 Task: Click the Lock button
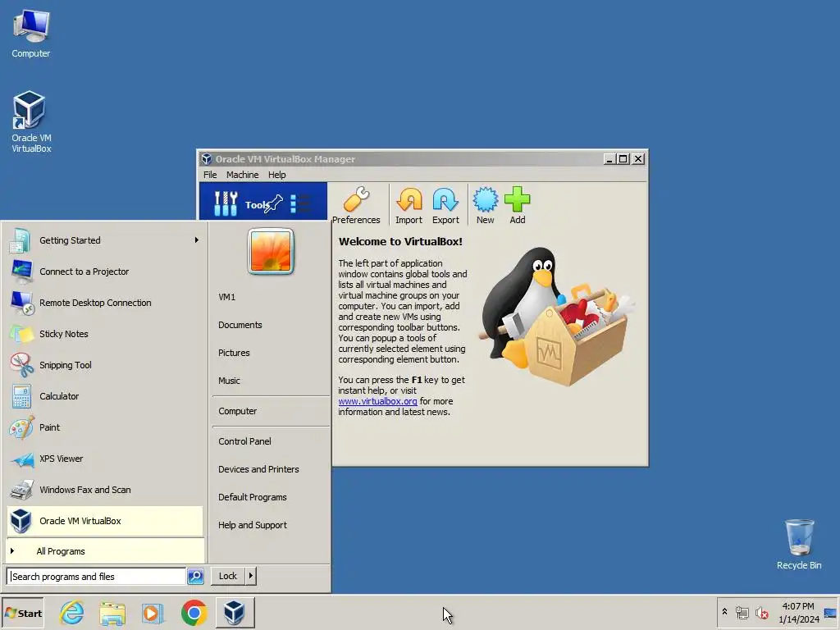click(228, 576)
